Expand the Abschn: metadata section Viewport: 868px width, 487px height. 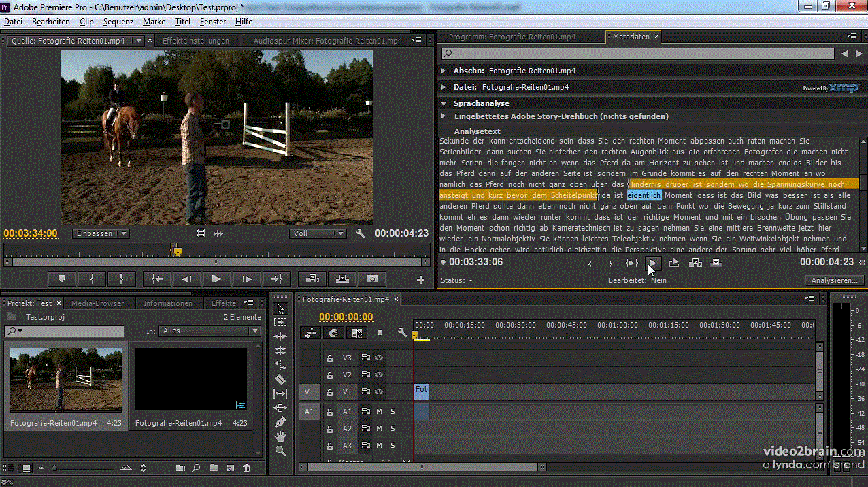click(444, 71)
